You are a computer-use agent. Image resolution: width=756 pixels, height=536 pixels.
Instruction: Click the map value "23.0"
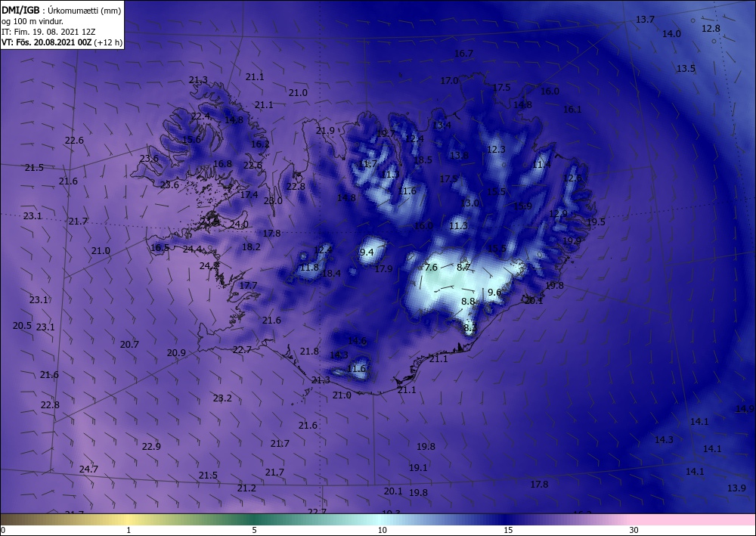273,201
